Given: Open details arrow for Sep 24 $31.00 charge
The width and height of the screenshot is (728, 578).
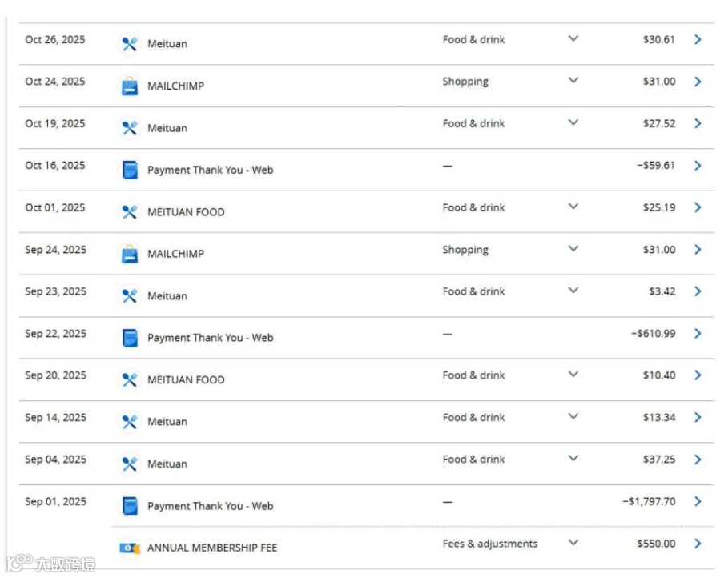Looking at the screenshot, I should (698, 250).
